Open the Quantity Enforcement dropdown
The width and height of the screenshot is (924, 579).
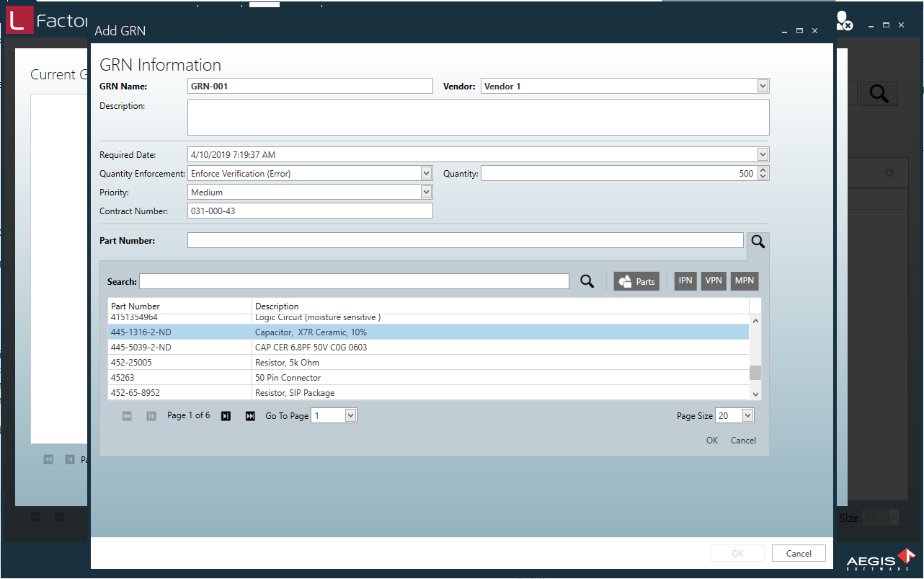point(426,173)
